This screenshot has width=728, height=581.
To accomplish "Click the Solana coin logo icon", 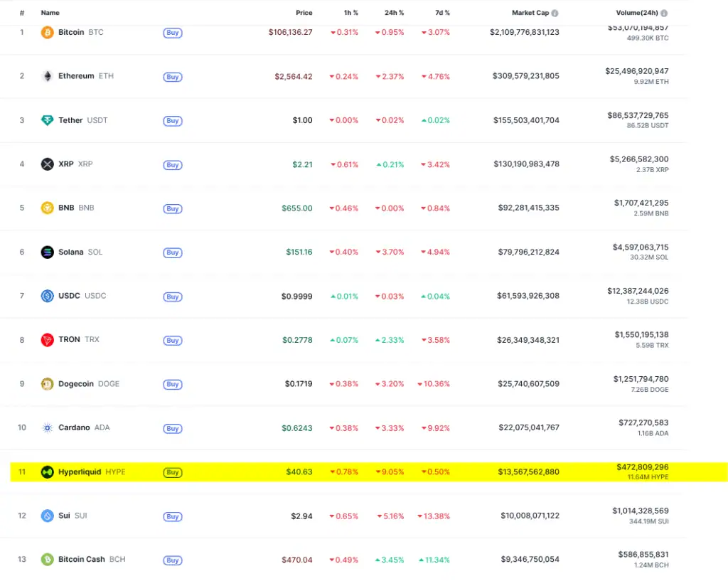I will [x=47, y=252].
